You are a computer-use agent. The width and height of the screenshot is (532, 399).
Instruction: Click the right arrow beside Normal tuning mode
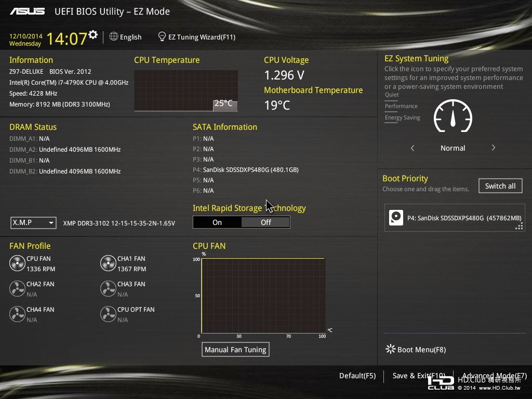point(494,148)
